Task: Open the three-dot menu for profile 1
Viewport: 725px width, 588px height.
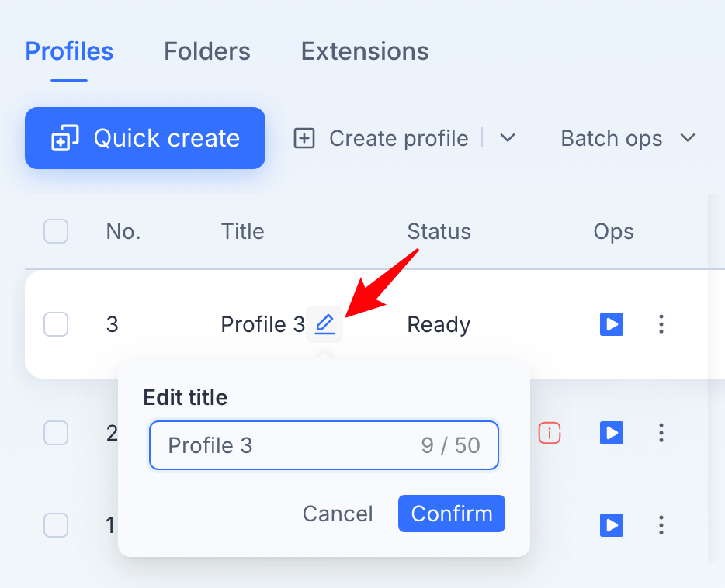Action: coord(661,525)
